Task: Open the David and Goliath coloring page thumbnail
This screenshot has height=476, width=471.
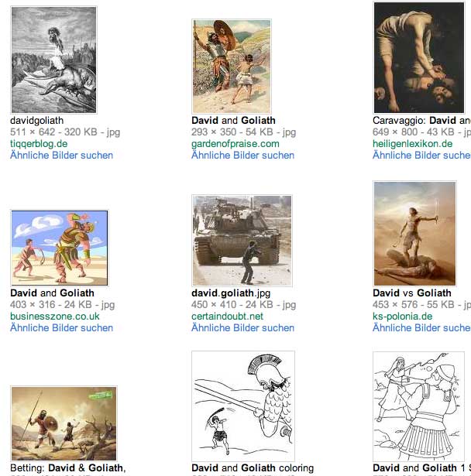Action: (243, 406)
